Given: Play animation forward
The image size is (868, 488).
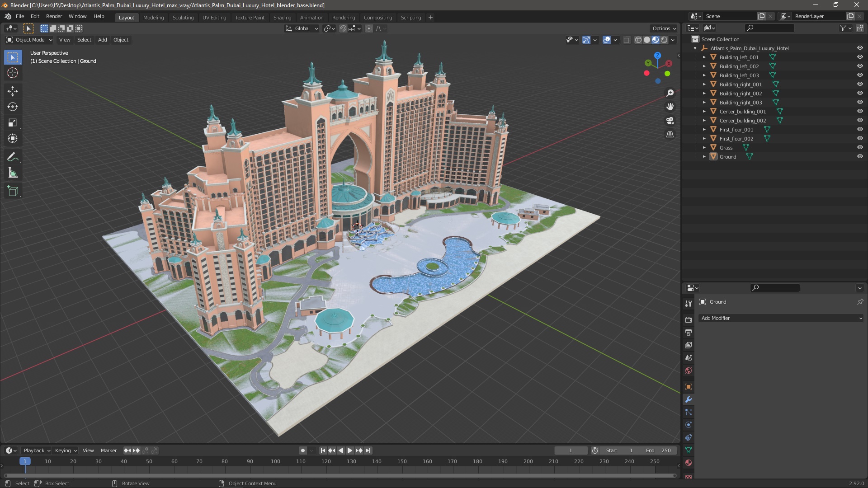Looking at the screenshot, I should click(x=349, y=451).
